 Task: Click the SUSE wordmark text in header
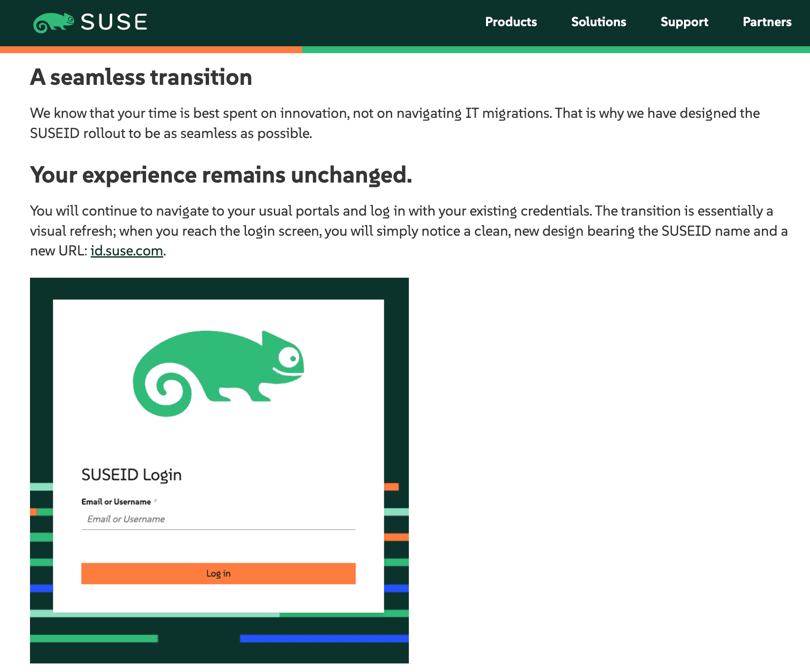pyautogui.click(x=114, y=22)
